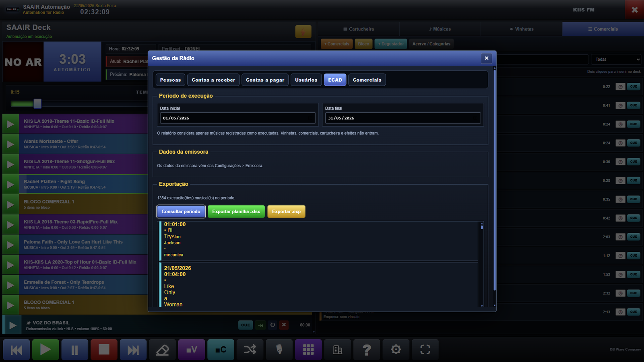Switch to the Usuários tab

tap(306, 80)
